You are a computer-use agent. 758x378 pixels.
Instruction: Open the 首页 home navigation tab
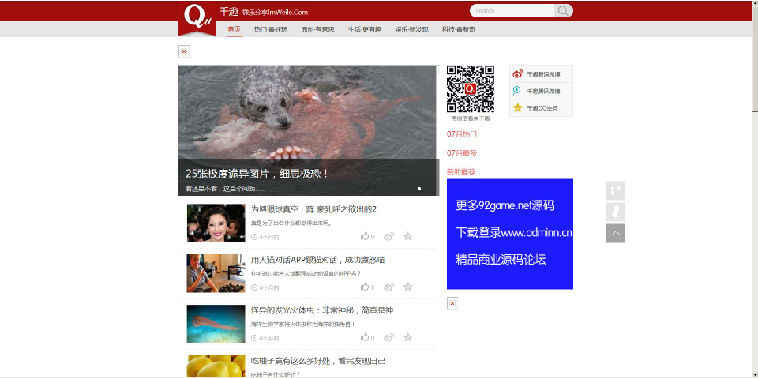pyautogui.click(x=234, y=29)
